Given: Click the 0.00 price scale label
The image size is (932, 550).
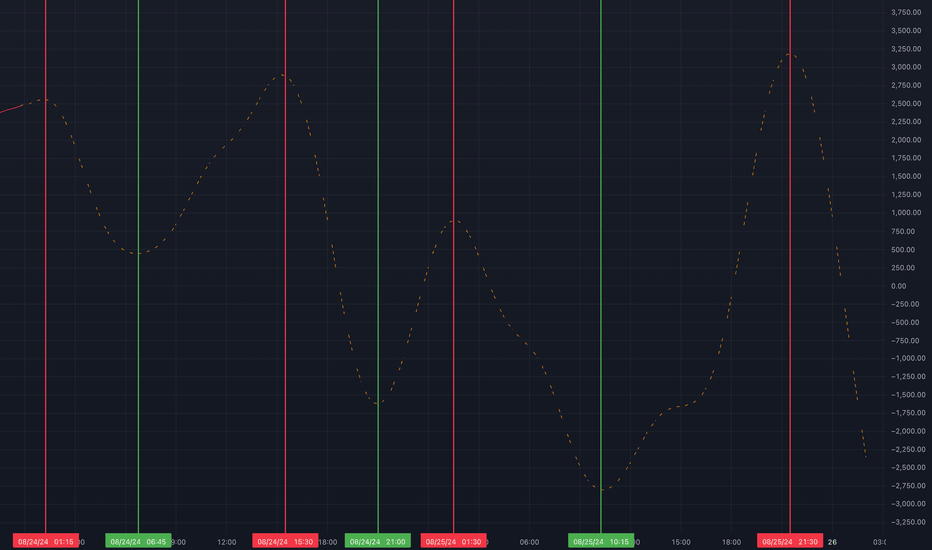Looking at the screenshot, I should coord(898,286).
